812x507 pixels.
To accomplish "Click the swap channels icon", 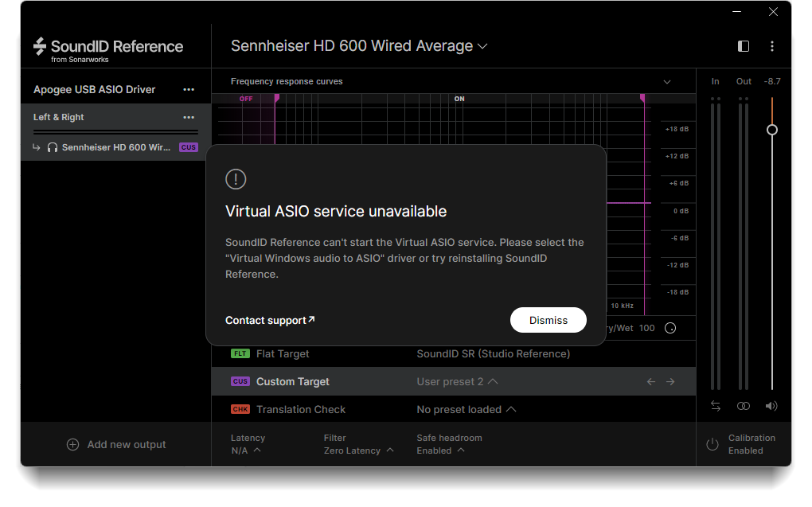I will (715, 406).
